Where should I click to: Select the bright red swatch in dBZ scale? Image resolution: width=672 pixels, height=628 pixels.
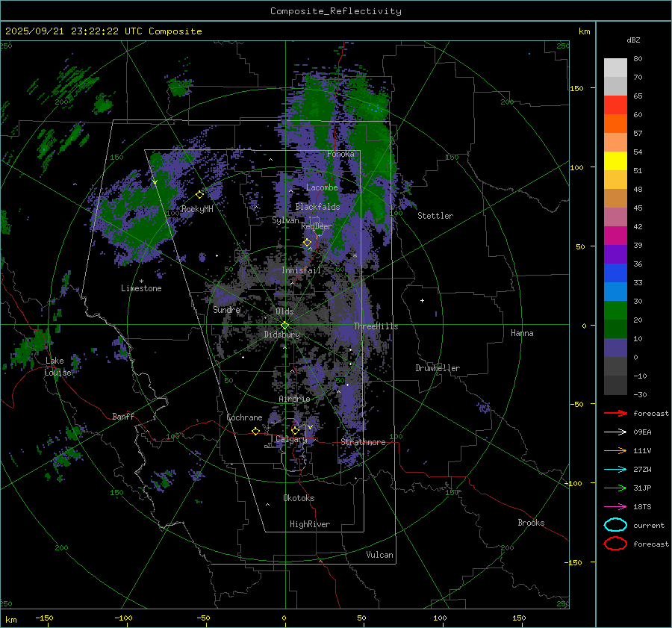pyautogui.click(x=615, y=105)
